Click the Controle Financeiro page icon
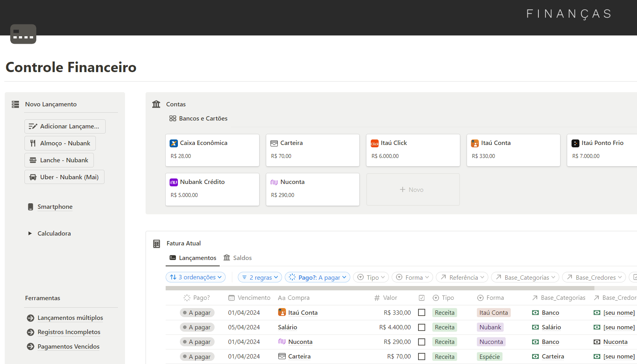The image size is (637, 364). click(x=23, y=34)
